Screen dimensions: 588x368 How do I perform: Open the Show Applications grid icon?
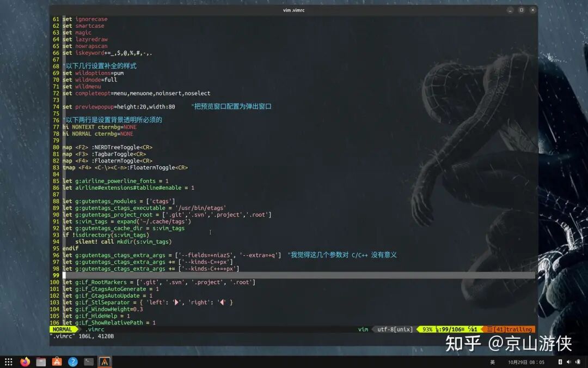pyautogui.click(x=9, y=362)
